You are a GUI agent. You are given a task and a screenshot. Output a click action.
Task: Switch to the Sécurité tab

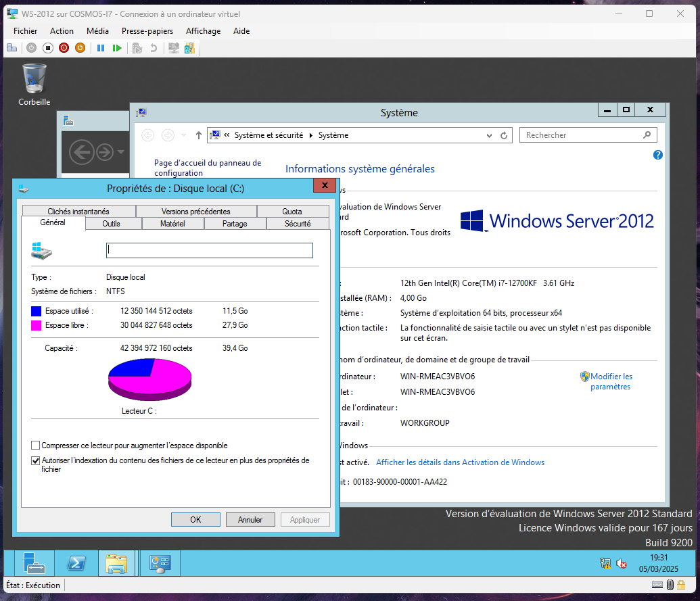(298, 224)
